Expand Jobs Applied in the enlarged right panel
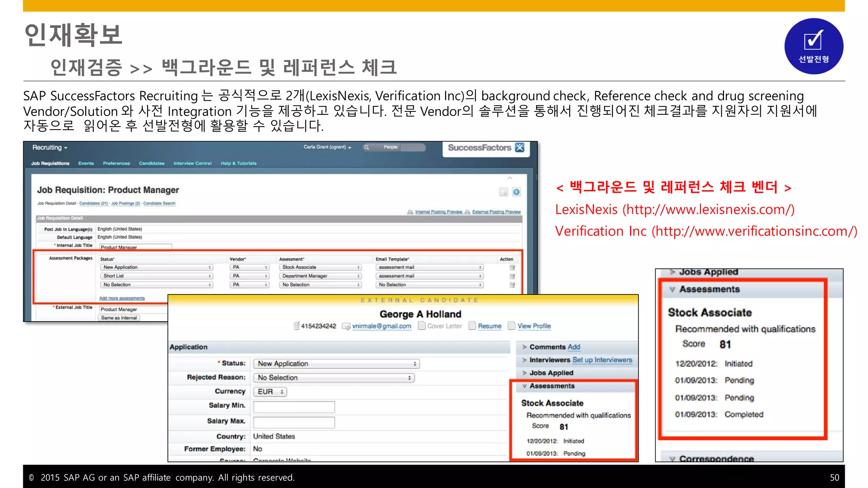This screenshot has height=488, width=868. tap(672, 272)
